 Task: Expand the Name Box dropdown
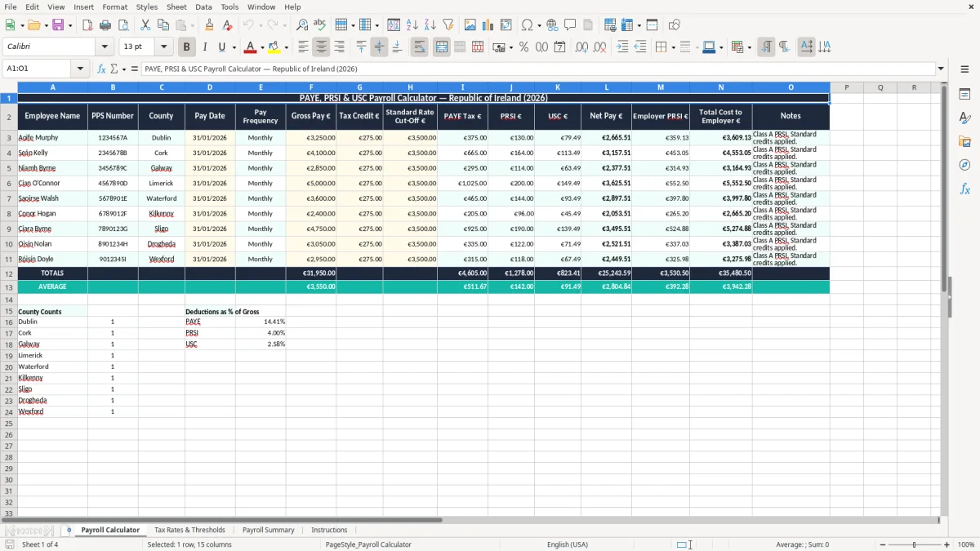tap(81, 69)
